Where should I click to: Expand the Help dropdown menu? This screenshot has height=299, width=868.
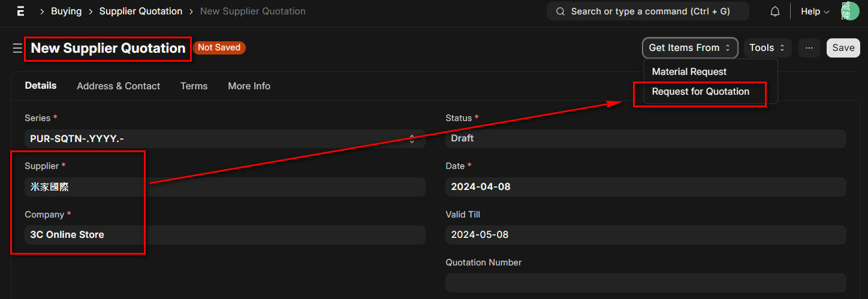pyautogui.click(x=815, y=11)
